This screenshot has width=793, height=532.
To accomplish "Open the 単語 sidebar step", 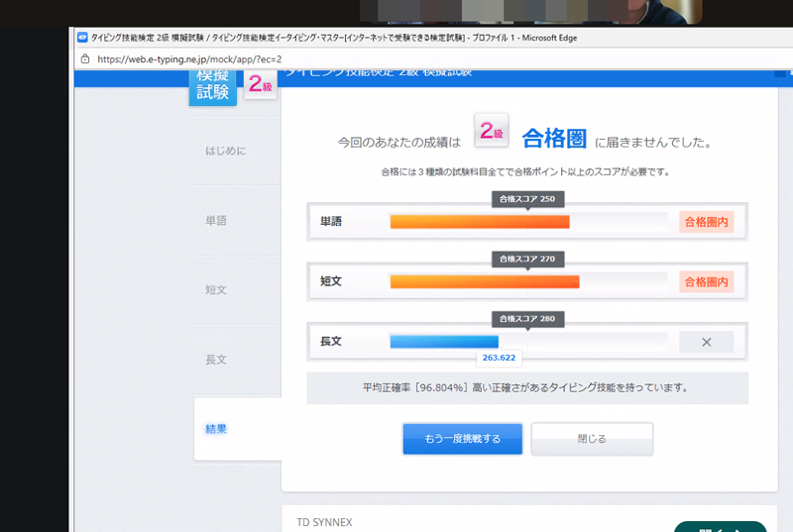I will tap(216, 221).
